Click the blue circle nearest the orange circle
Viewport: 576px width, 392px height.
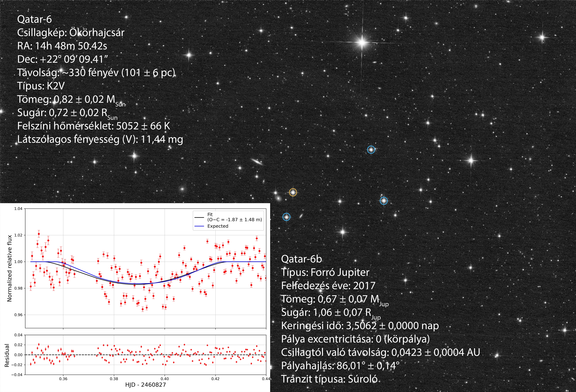tap(286, 217)
